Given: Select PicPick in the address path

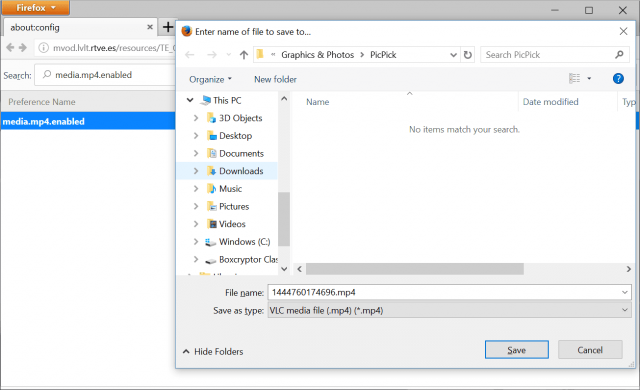Looking at the screenshot, I should [383, 55].
